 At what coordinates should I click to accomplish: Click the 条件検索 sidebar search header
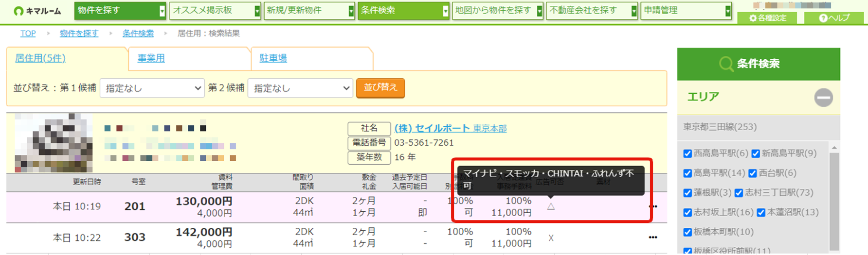tap(759, 64)
